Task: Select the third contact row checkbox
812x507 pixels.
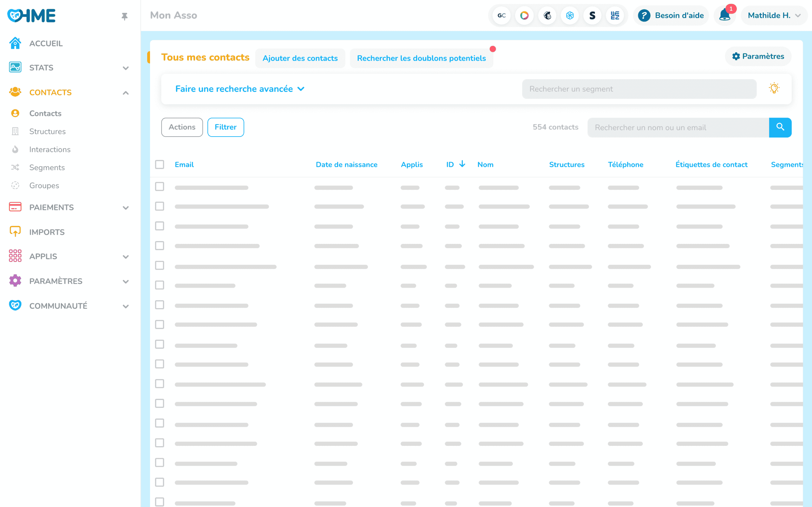Action: click(159, 226)
